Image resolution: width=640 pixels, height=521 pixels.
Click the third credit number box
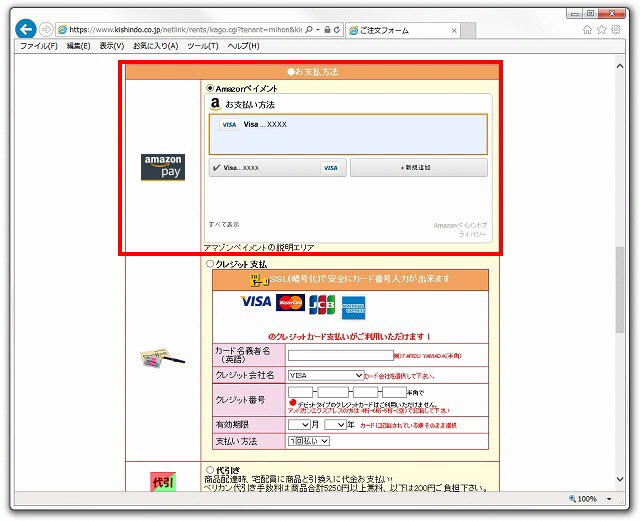pyautogui.click(x=365, y=392)
